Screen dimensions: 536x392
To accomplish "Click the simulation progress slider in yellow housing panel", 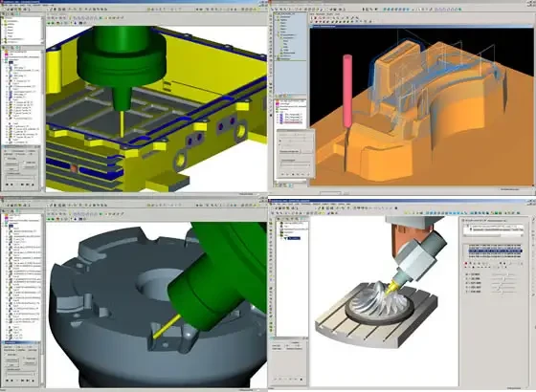I will tap(20, 178).
